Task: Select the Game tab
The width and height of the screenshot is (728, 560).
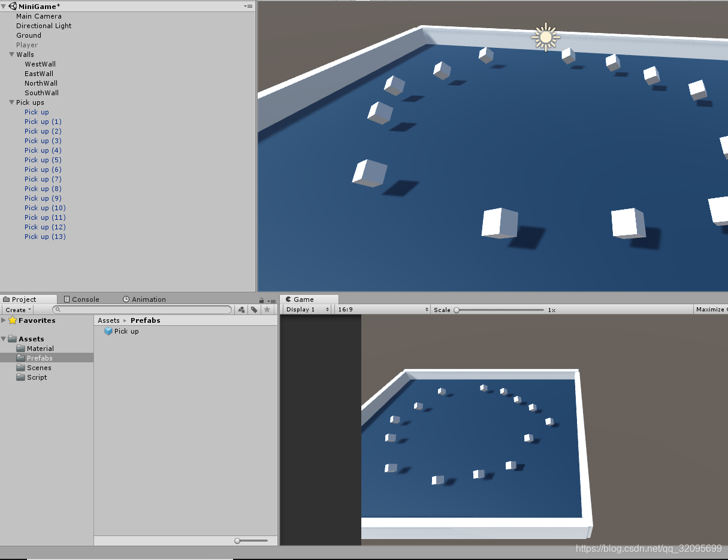Action: coord(309,299)
